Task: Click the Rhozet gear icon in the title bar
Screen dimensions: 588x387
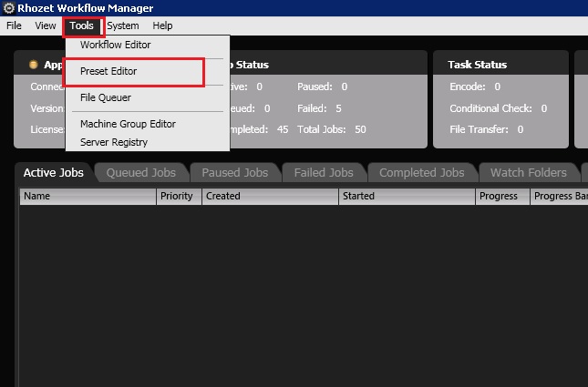Action: click(x=8, y=8)
